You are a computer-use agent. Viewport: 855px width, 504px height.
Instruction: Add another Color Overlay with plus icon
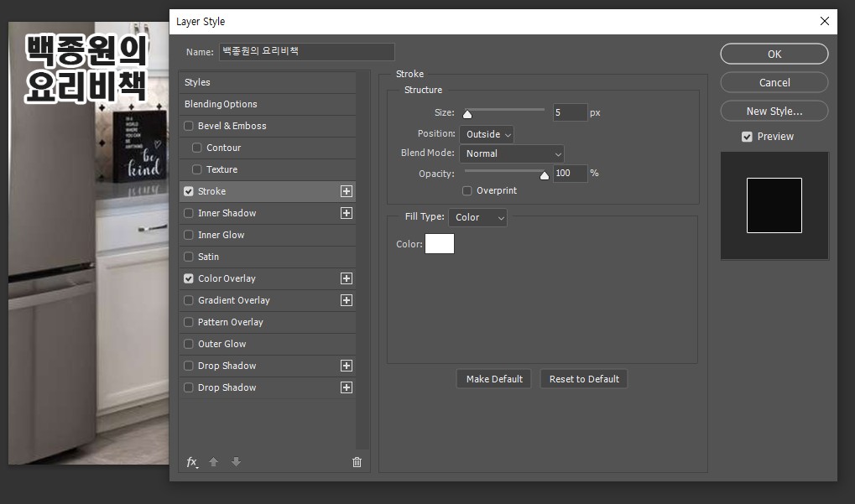coord(347,278)
